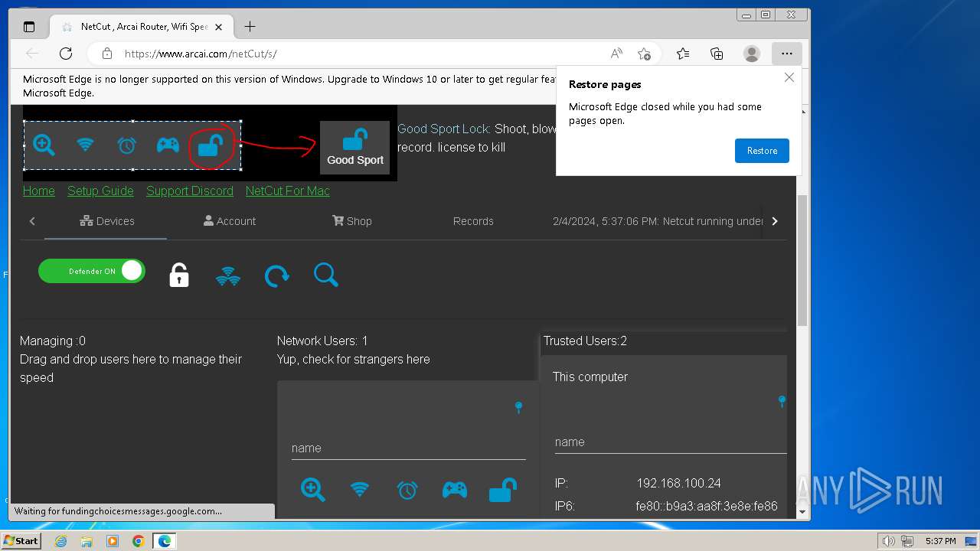Click the profile avatar icon
Image resolution: width=980 pixels, height=551 pixels.
coord(752,54)
